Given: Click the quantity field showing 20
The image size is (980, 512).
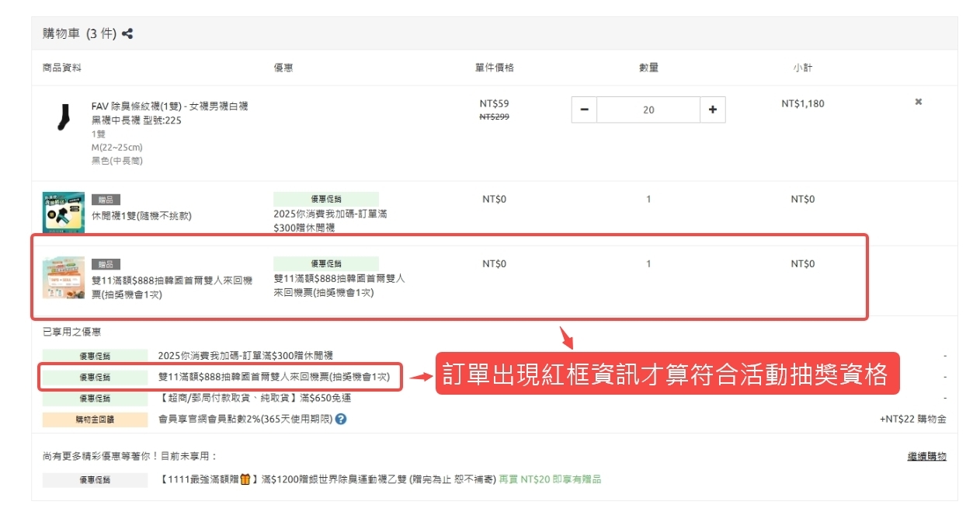Looking at the screenshot, I should (x=648, y=110).
